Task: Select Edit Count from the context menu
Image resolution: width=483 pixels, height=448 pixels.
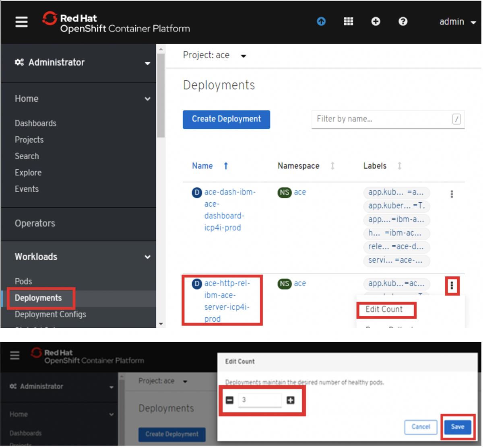Action: (385, 309)
